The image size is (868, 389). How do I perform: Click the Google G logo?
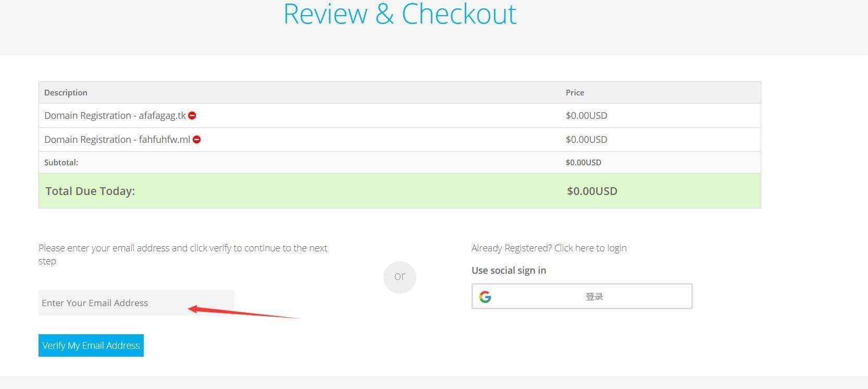click(485, 297)
